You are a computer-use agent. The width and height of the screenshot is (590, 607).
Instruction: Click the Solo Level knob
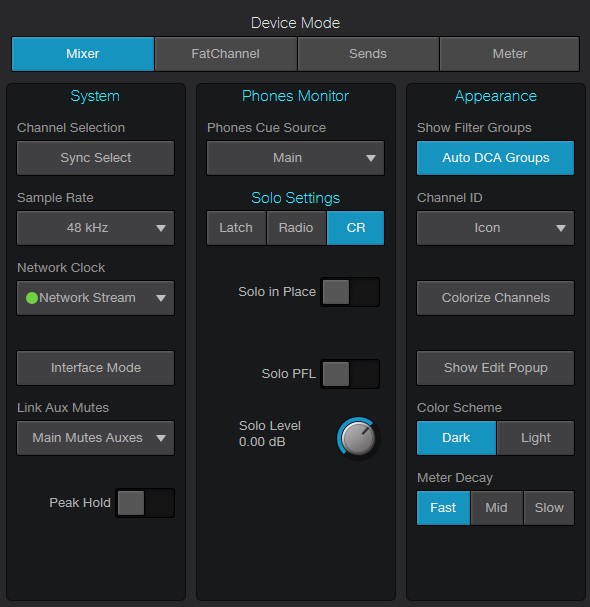click(x=358, y=439)
